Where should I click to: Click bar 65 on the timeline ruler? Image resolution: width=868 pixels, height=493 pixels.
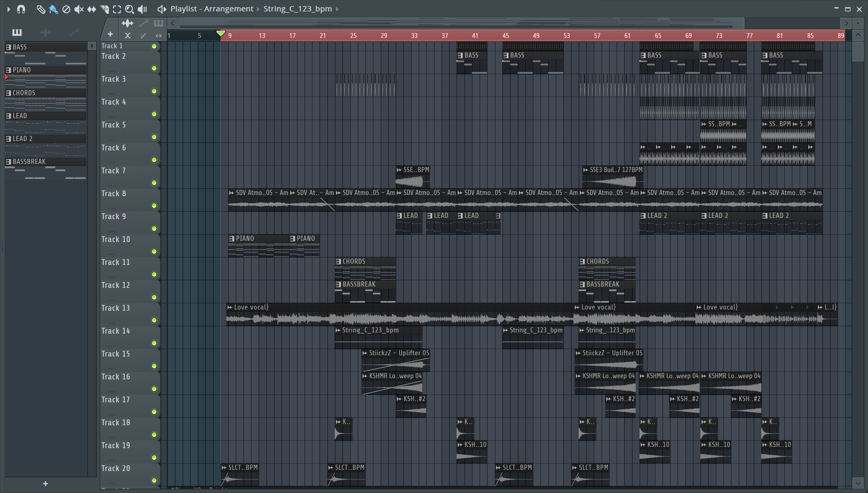click(x=658, y=36)
